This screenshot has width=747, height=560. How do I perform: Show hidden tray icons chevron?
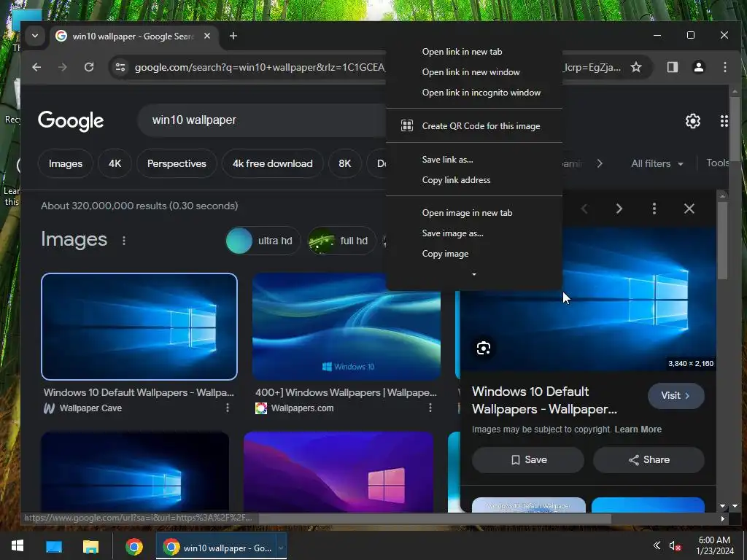click(x=657, y=545)
